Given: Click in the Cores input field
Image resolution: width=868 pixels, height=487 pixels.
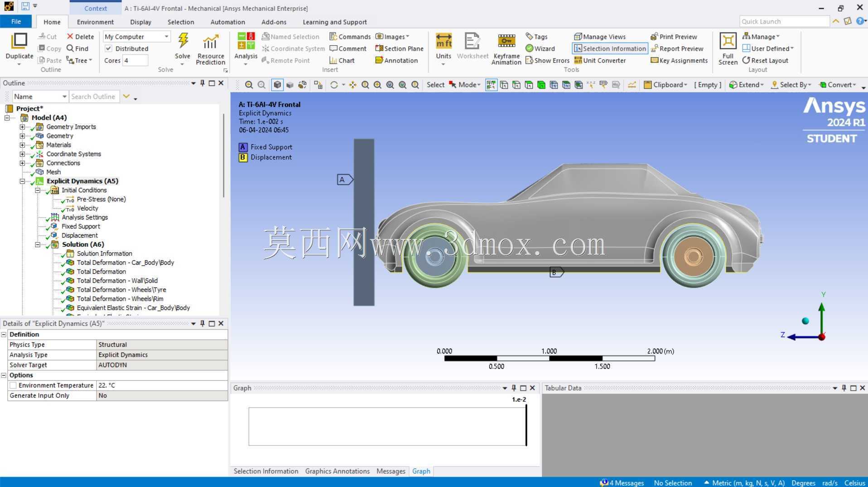Looking at the screenshot, I should 135,60.
